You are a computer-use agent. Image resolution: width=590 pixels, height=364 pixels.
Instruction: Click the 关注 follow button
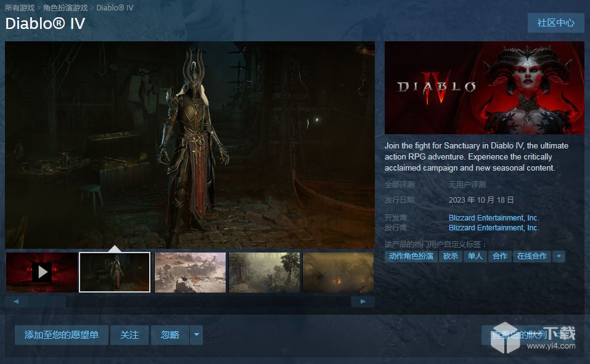(x=129, y=335)
